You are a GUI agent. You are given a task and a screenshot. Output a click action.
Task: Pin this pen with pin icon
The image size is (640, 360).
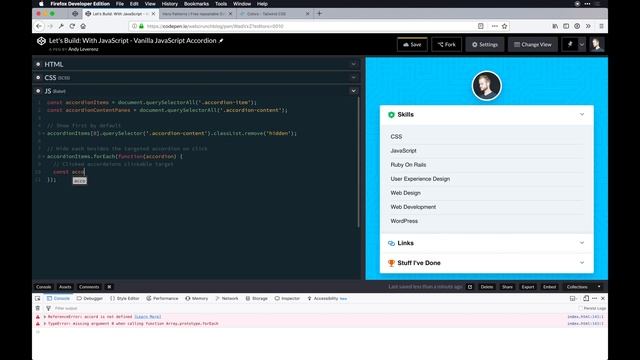click(x=570, y=44)
